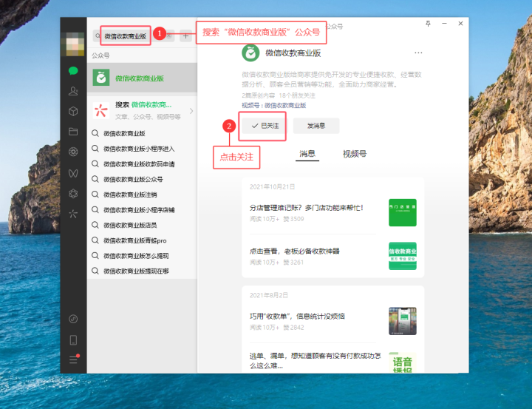Viewport: 532px width, 409px height.
Task: Click the plus button beside search box
Action: coord(185,36)
